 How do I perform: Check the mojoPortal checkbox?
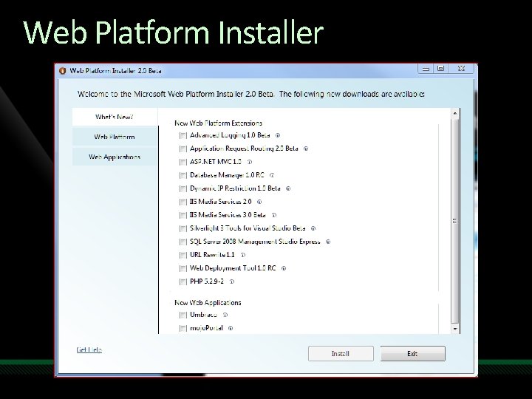[x=183, y=328]
